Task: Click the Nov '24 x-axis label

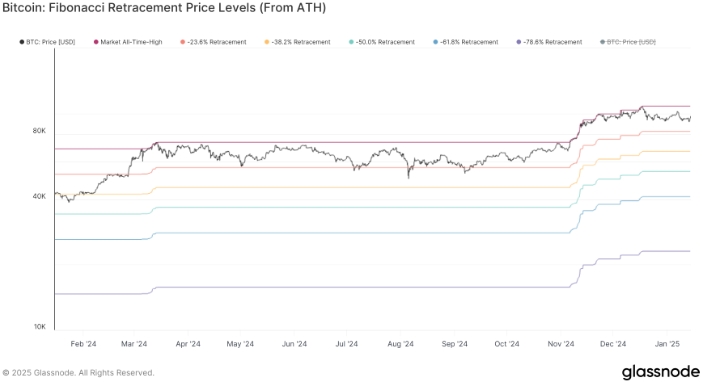Action: [561, 344]
